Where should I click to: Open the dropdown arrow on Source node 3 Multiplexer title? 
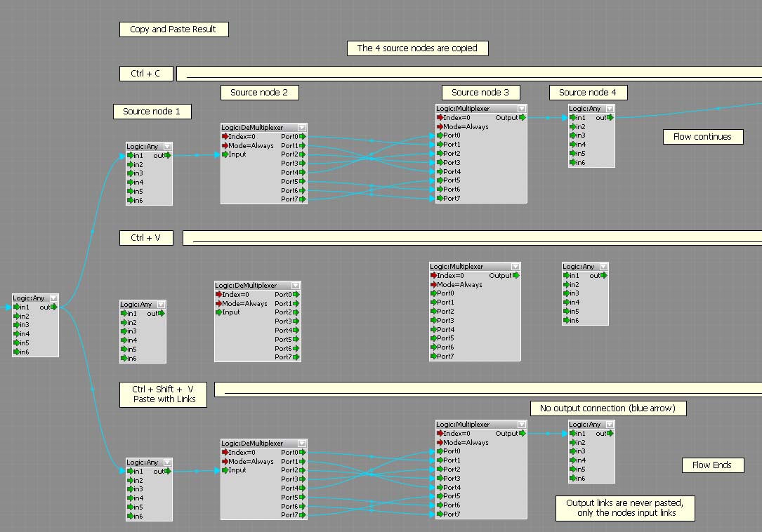tap(521, 108)
